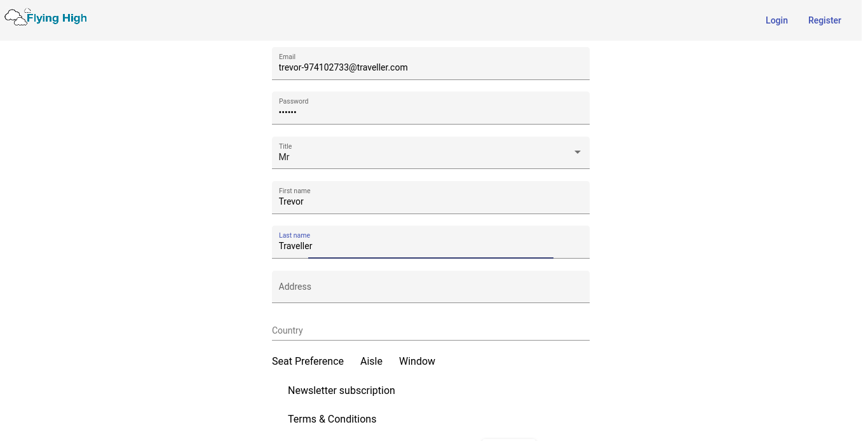
Task: Open the Login page
Action: point(776,20)
